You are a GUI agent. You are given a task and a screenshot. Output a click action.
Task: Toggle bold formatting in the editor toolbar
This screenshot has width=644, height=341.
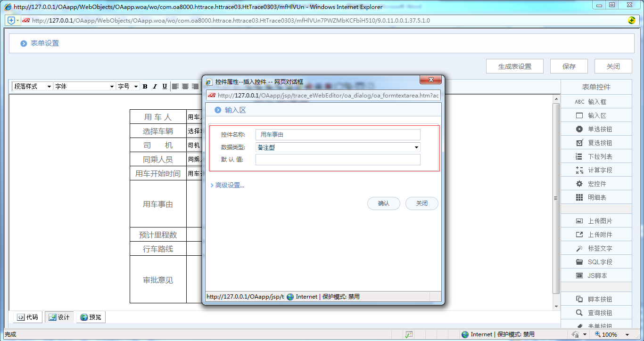click(145, 86)
